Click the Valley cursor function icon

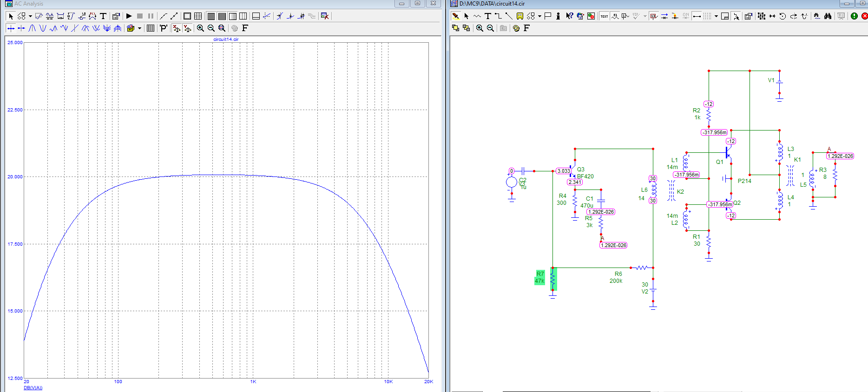[43, 28]
